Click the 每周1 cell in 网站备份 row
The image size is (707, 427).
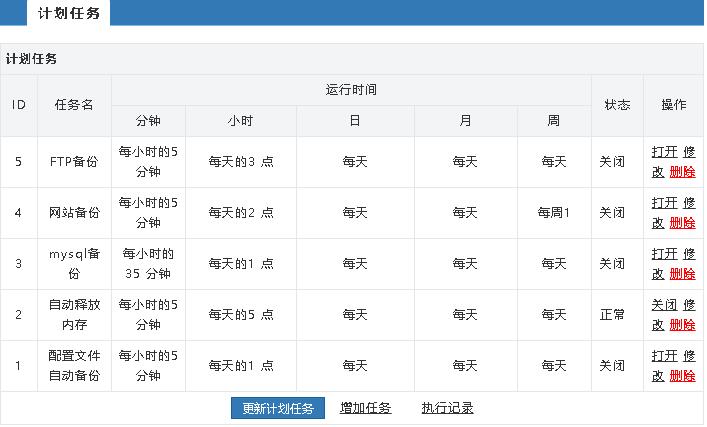(553, 213)
